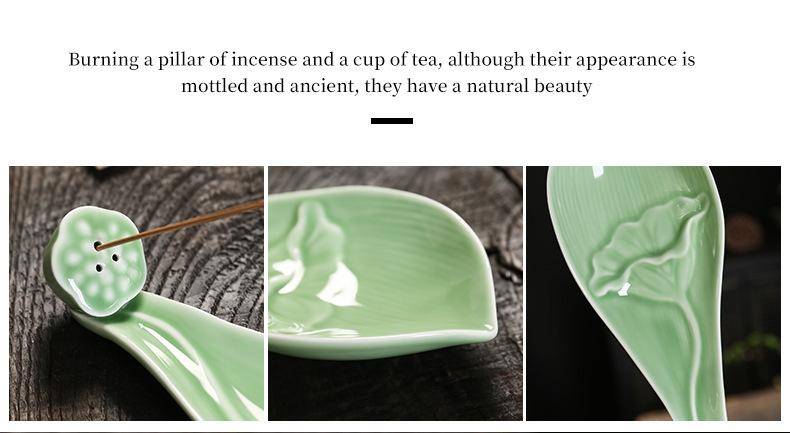Open the lotus pod incense holder photo
Screen dimensions: 790x433
pos(136,293)
